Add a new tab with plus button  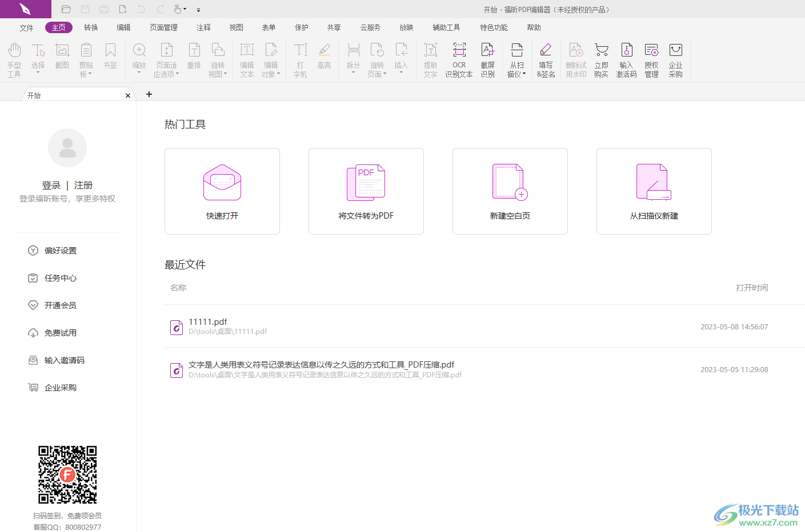(149, 94)
